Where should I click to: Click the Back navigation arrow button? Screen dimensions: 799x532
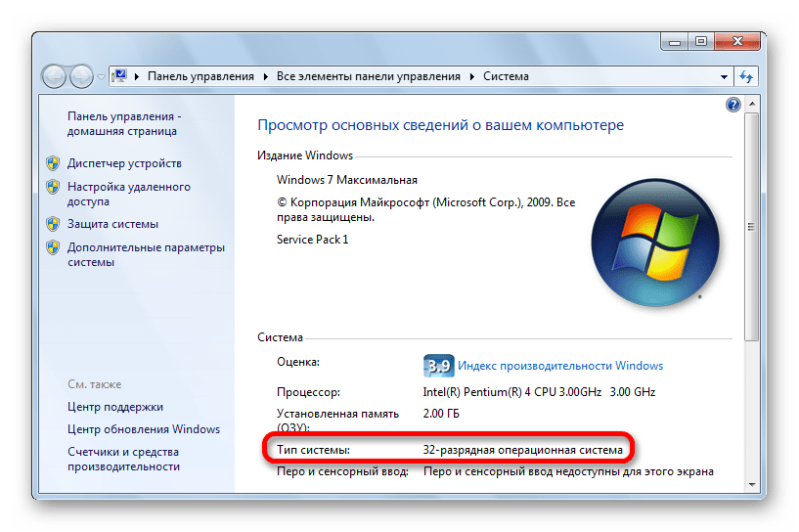tap(54, 75)
